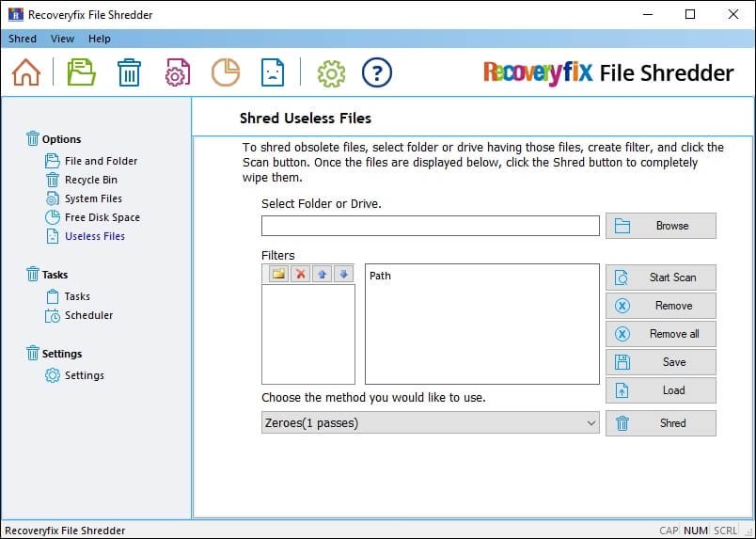Open the View menu
The height and width of the screenshot is (539, 756).
pos(63,39)
